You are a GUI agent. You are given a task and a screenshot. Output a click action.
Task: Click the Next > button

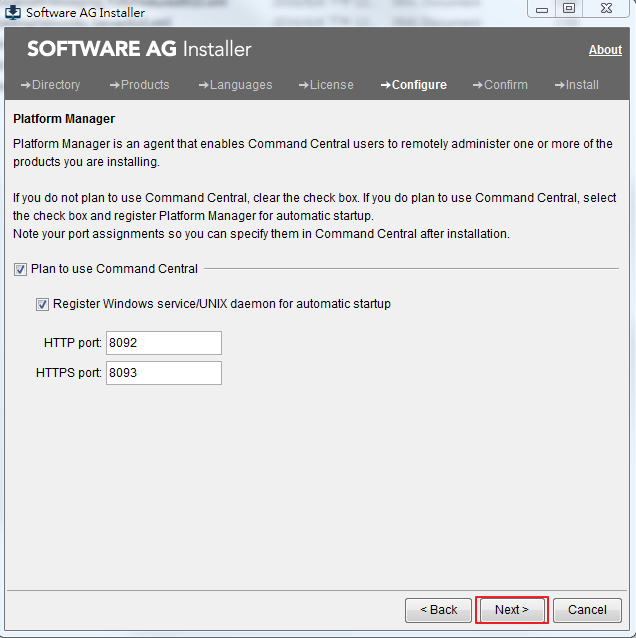tap(511, 610)
